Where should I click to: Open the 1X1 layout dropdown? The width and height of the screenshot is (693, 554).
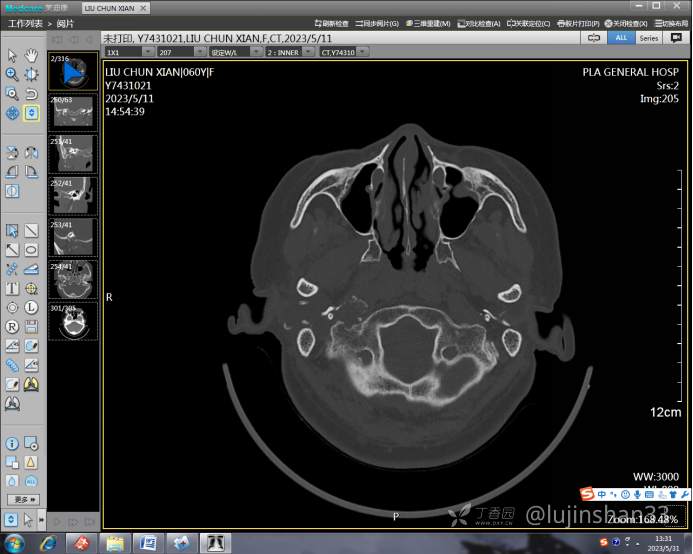(127, 51)
